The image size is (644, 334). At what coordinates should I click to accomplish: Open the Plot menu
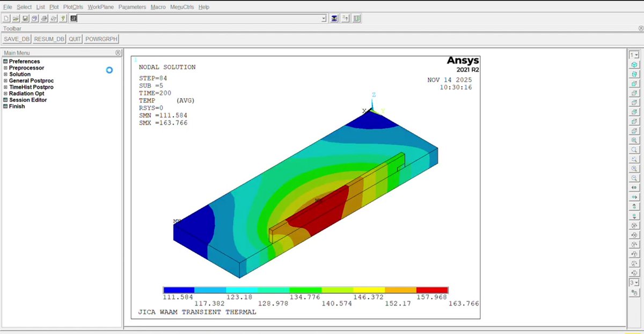(54, 7)
